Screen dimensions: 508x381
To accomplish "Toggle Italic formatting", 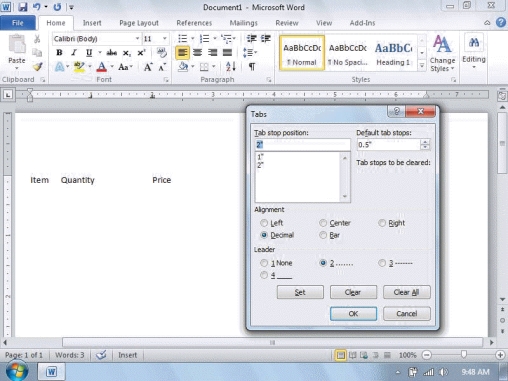I will [x=74, y=52].
